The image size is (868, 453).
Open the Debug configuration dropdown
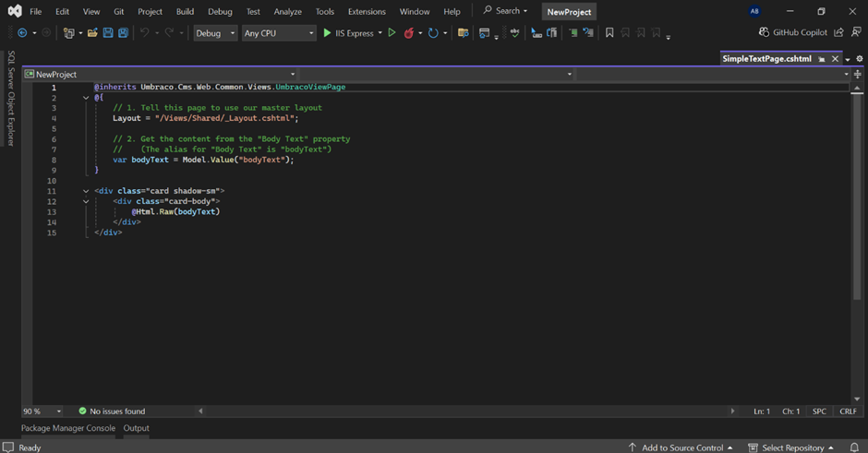pos(215,33)
